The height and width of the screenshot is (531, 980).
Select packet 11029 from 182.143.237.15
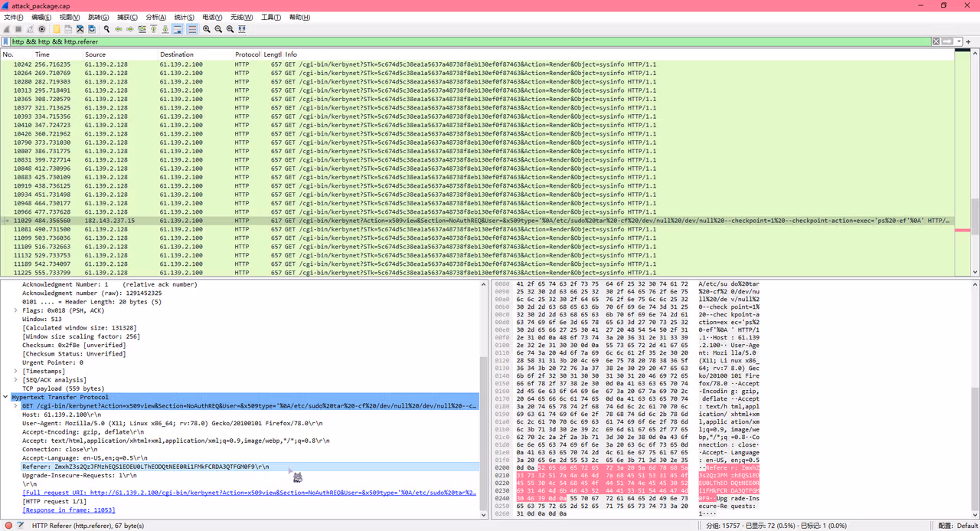(x=477, y=221)
